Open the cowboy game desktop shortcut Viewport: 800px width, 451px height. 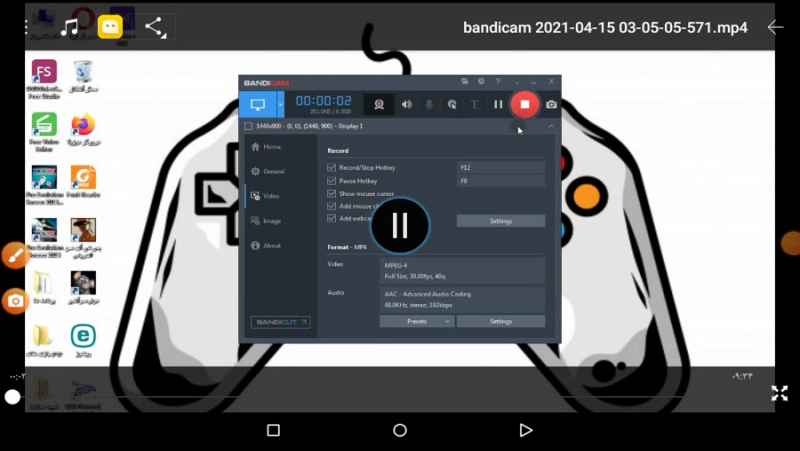pyautogui.click(x=83, y=231)
